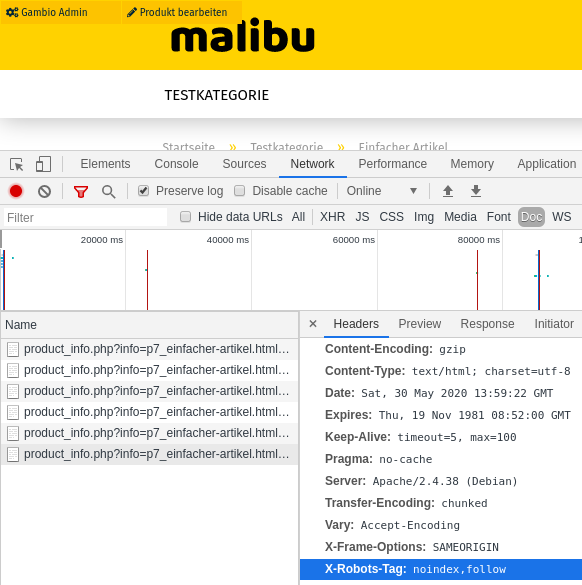Click the X-Frame-Options SAMEORIGIN header row
Viewport: 582px width, 585px height.
(x=412, y=547)
